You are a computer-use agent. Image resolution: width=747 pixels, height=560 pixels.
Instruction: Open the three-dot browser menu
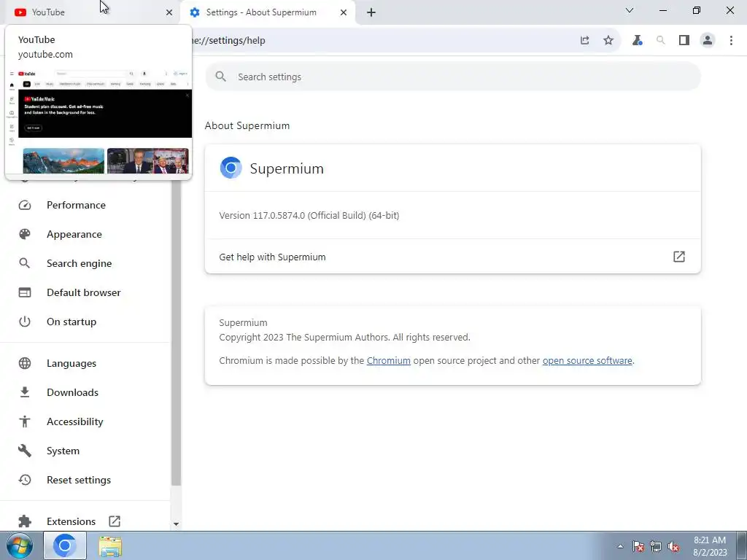coord(731,41)
